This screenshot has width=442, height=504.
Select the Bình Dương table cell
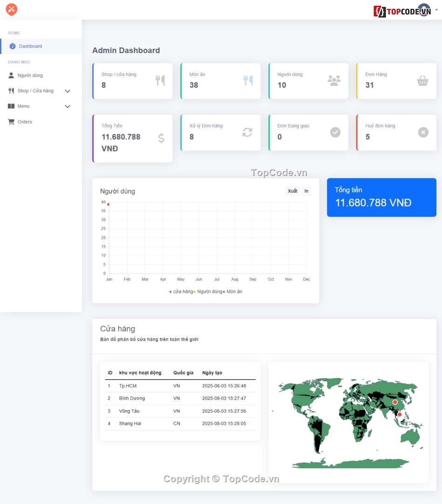click(x=132, y=398)
